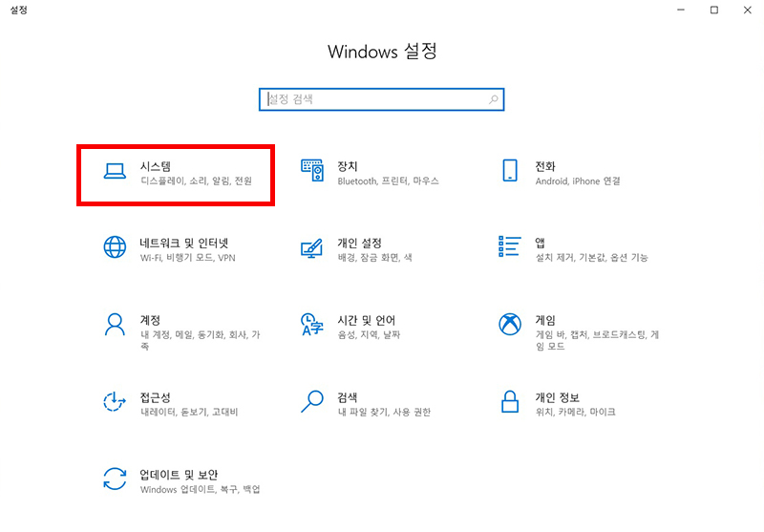This screenshot has height=532, width=764.
Task: Click the 'Windows 업데이트, 복구, 백업' description
Action: (201, 489)
